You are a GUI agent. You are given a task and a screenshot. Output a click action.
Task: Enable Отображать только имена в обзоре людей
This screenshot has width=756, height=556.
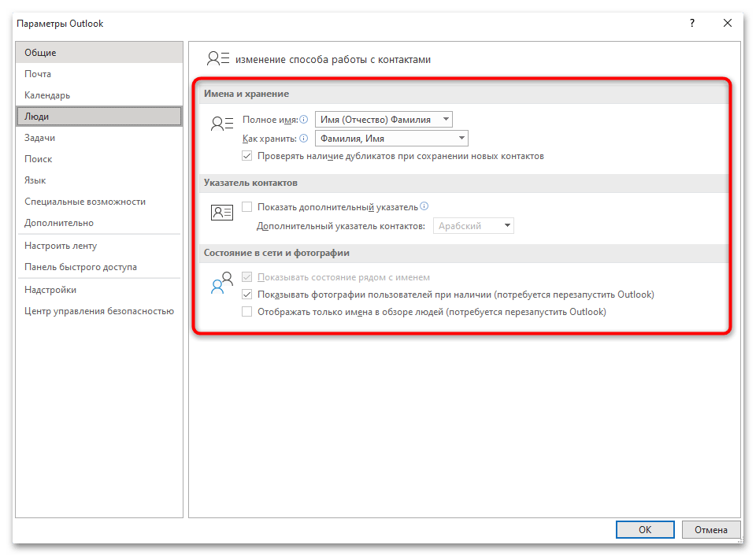pos(247,312)
